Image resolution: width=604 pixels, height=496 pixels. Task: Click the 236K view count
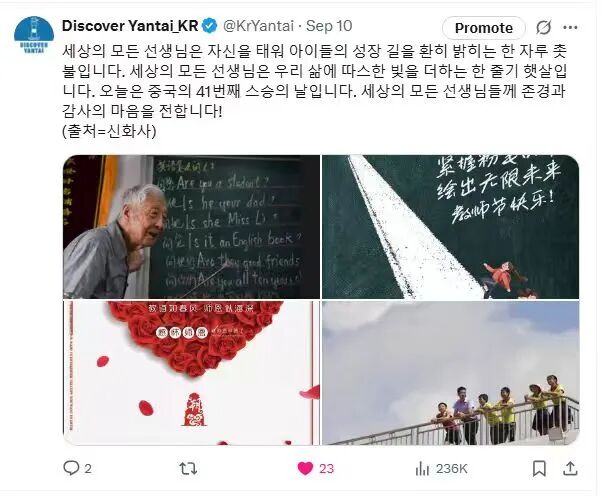click(x=451, y=469)
